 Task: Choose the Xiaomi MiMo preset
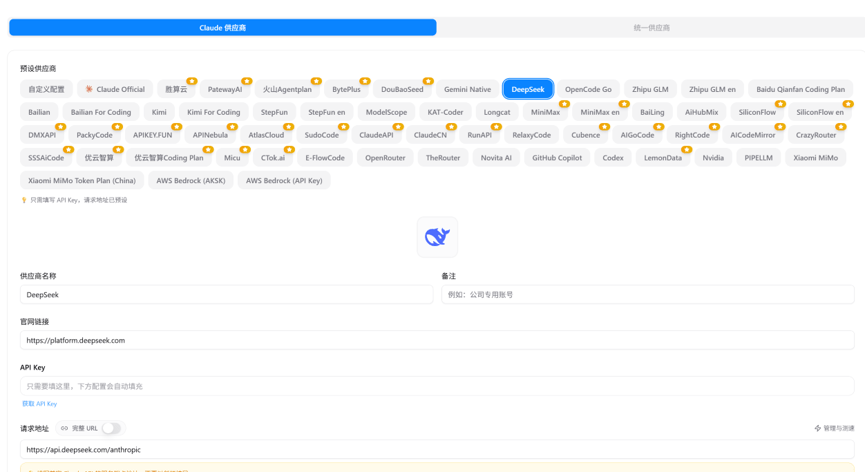click(x=815, y=158)
